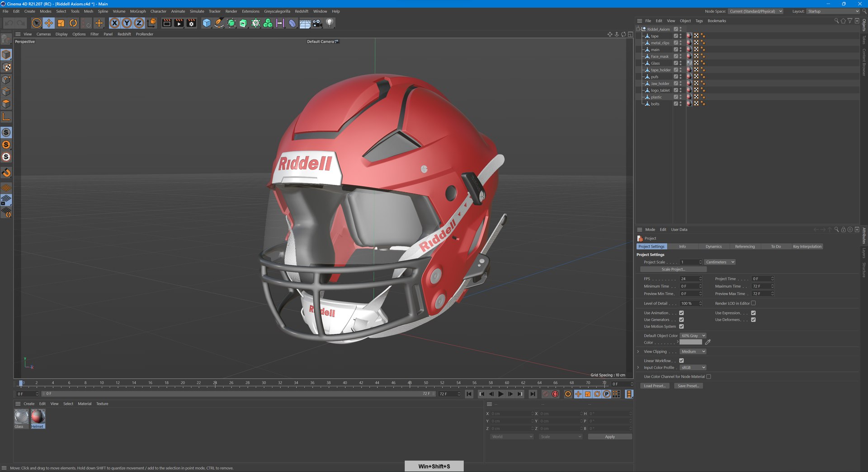Open Edit Render Settings gear clapperboard

tap(191, 23)
